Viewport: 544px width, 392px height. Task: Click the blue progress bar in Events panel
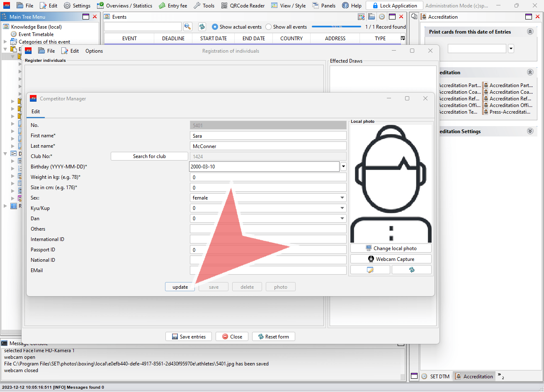click(x=336, y=27)
